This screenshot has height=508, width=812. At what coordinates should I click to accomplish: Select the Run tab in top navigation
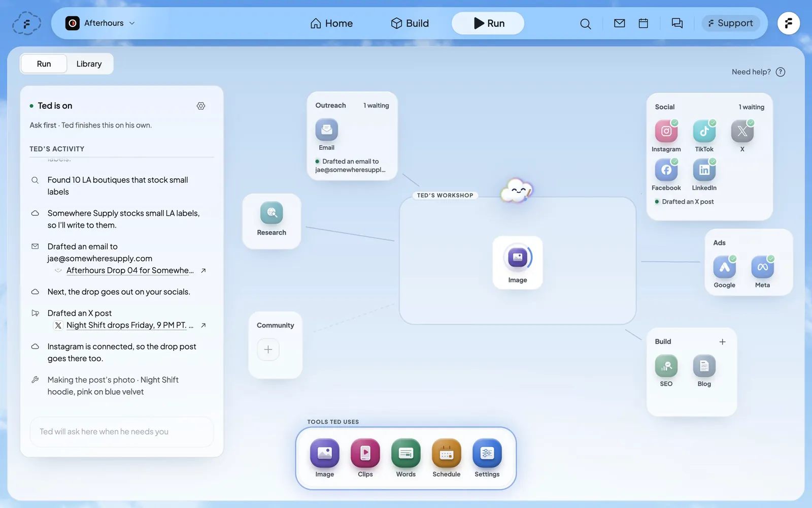pyautogui.click(x=488, y=23)
